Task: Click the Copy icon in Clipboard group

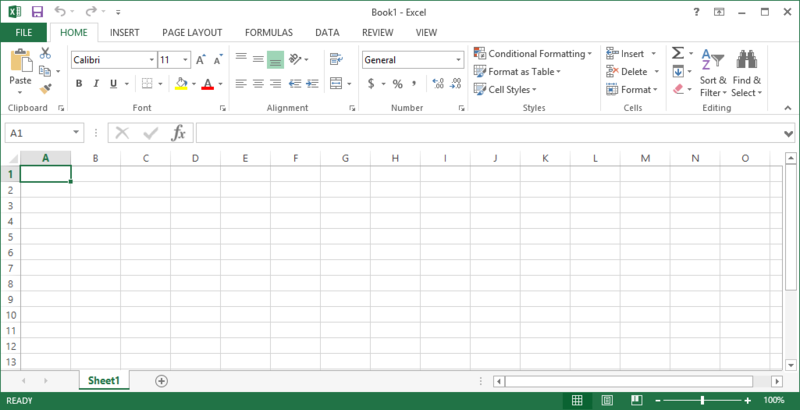Action: 45,71
